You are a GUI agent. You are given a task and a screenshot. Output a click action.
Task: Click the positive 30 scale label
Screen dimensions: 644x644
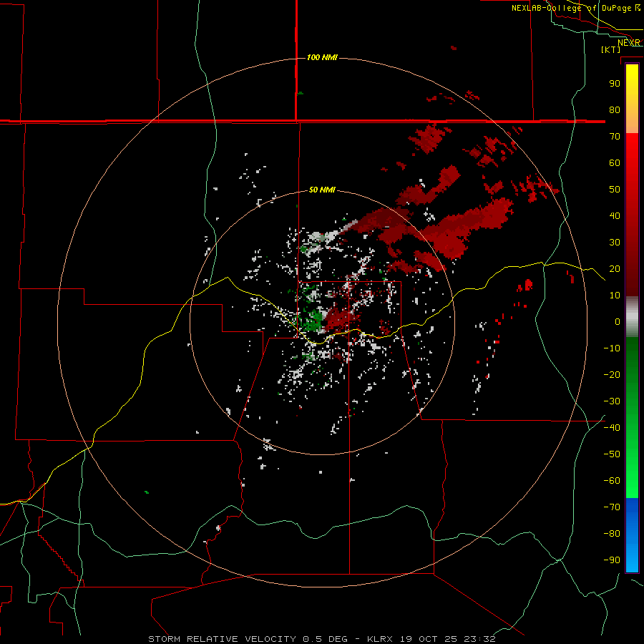[615, 243]
